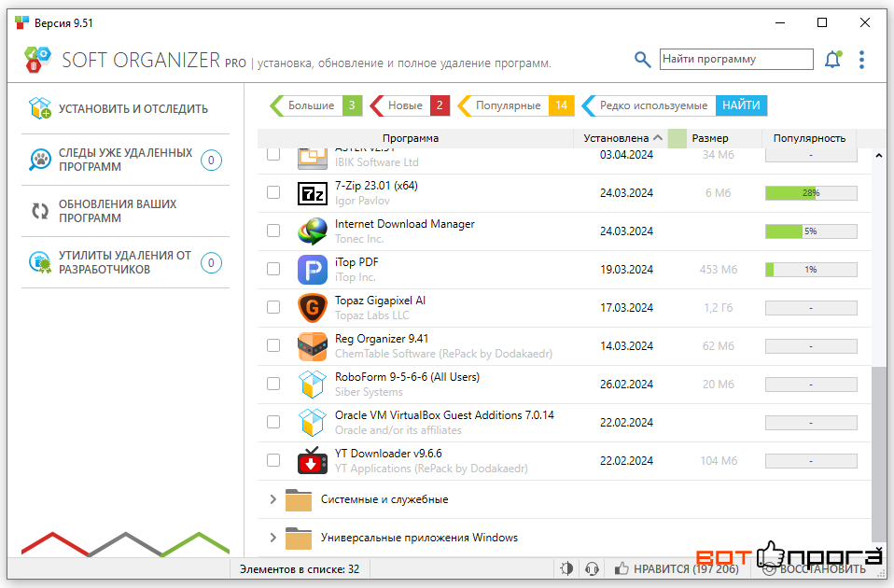Open the three-dot options menu
The width and height of the screenshot is (894, 588).
[x=861, y=60]
